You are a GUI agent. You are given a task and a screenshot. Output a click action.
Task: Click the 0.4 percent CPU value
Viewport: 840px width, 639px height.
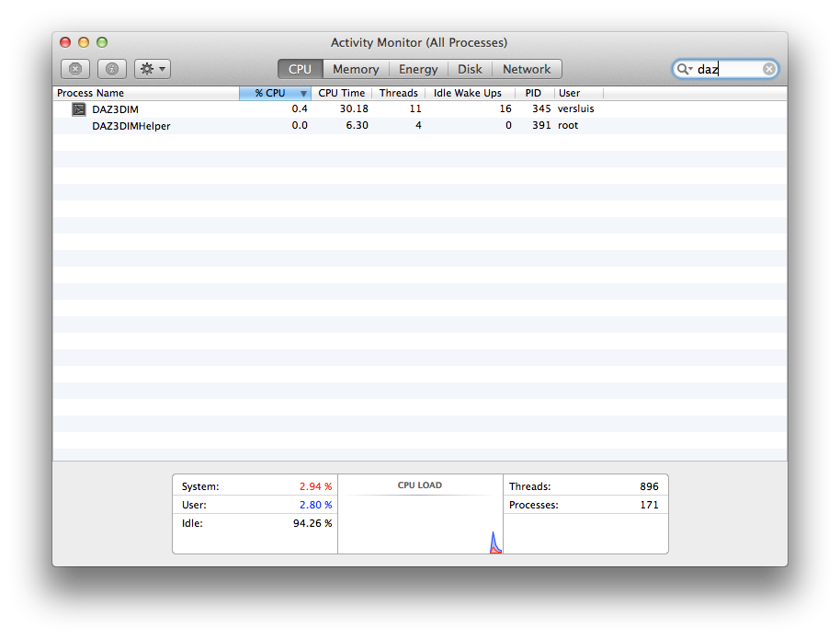[300, 108]
